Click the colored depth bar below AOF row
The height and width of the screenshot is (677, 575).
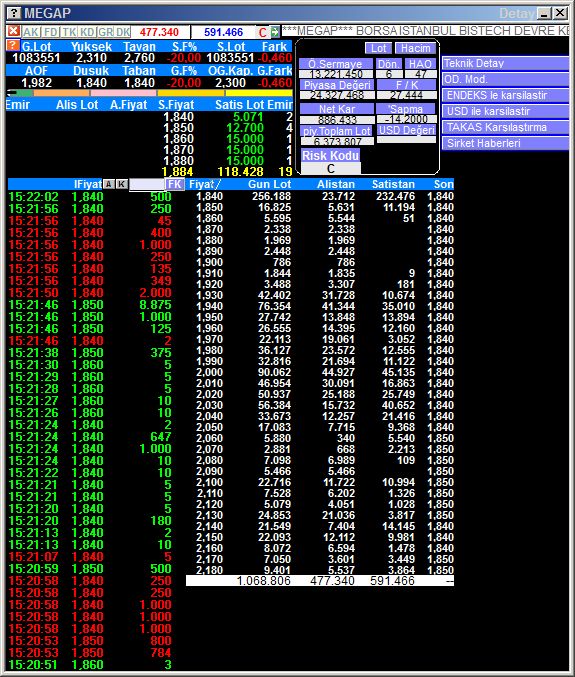pos(149,92)
